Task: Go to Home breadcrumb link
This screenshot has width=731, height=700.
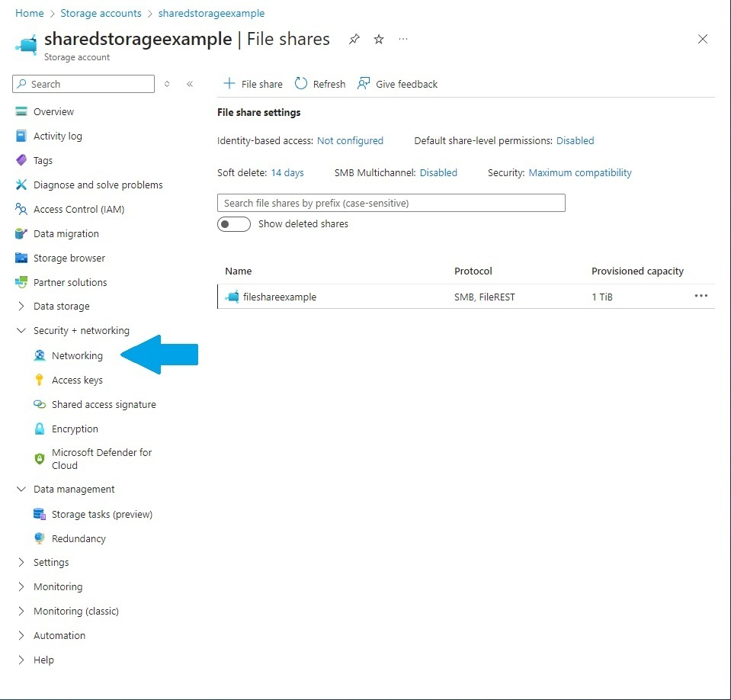Action: (30, 13)
